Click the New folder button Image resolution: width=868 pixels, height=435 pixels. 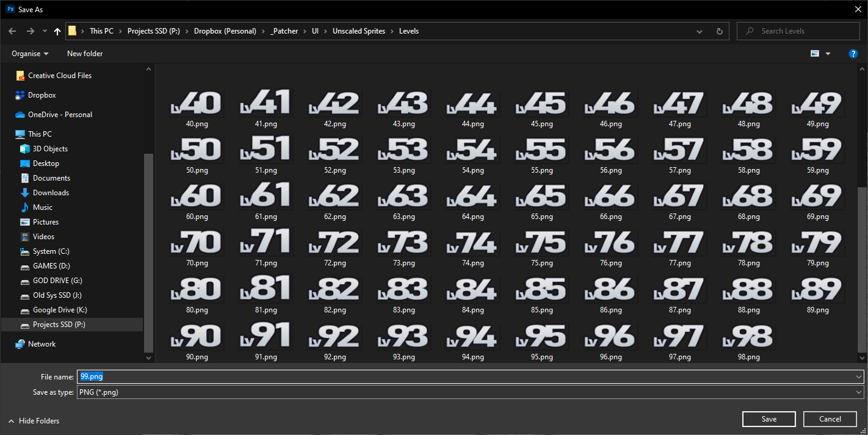tap(85, 54)
